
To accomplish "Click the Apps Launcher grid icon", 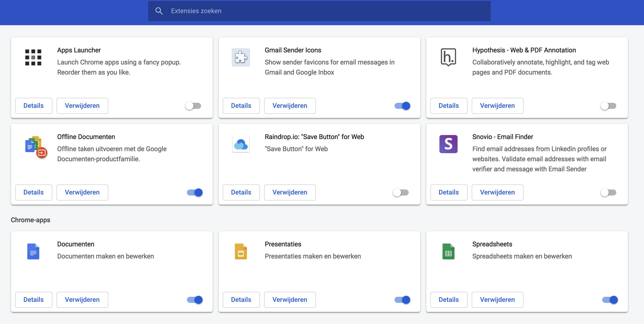I will (x=33, y=57).
